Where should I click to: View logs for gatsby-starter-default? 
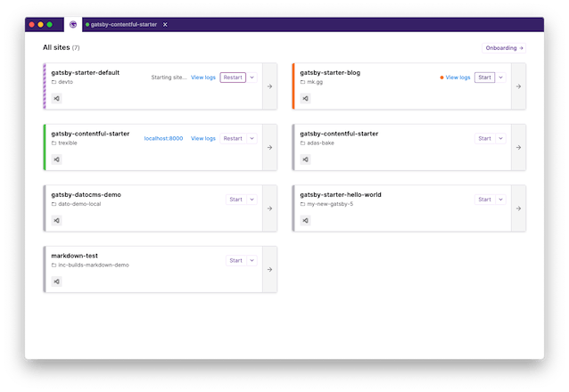coord(203,78)
